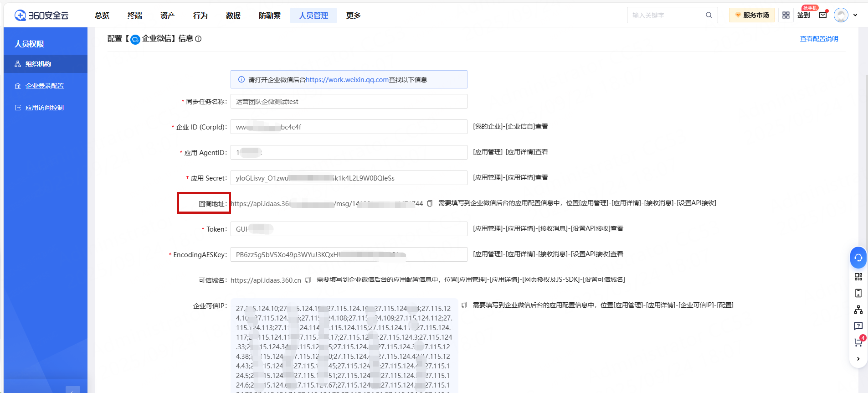868x393 pixels.
Task: Open the 查看配置说明 link
Action: click(819, 39)
